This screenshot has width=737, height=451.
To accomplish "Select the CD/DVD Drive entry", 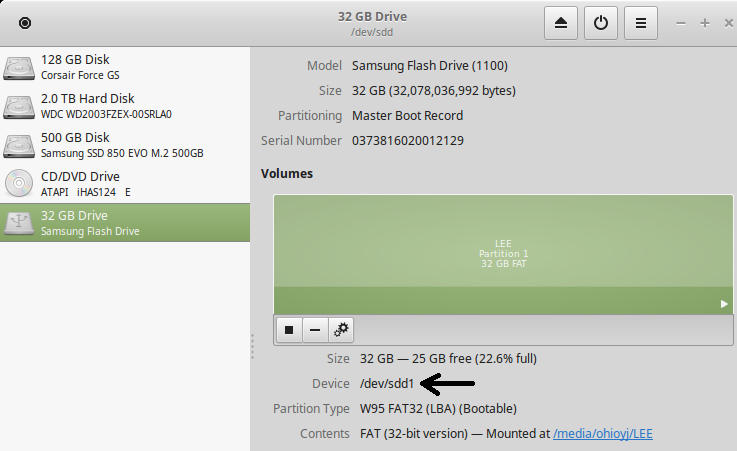I will pyautogui.click(x=125, y=184).
